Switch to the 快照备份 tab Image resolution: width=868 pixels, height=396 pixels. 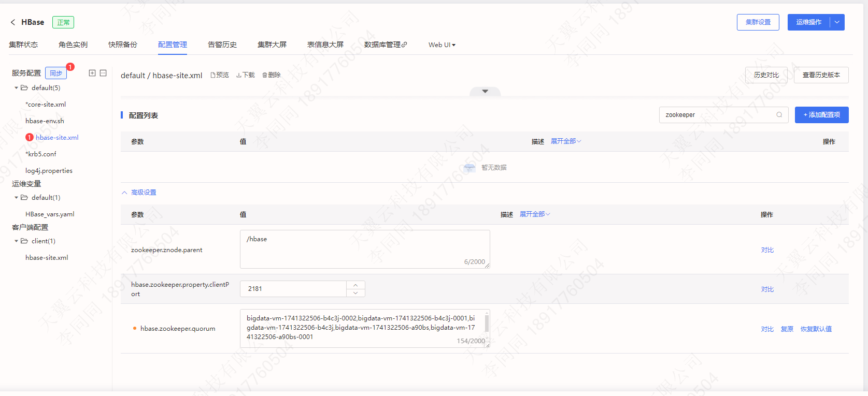(x=123, y=45)
